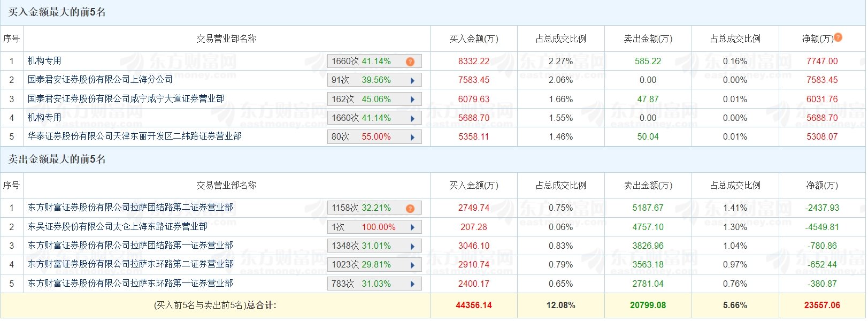Open 机构专用 link in row with 8332.22
Image resolution: width=868 pixels, height=321 pixels.
tap(44, 61)
